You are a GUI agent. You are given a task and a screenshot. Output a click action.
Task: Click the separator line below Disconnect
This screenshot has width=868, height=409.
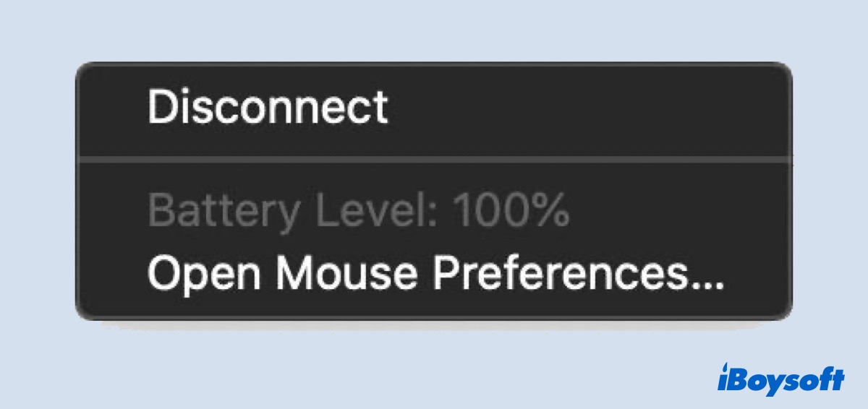[434, 157]
